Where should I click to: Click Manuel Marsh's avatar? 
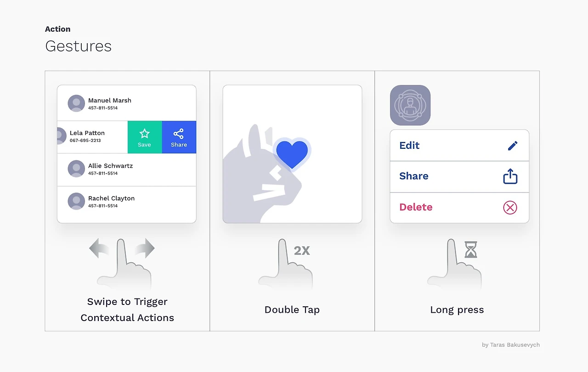coord(76,103)
